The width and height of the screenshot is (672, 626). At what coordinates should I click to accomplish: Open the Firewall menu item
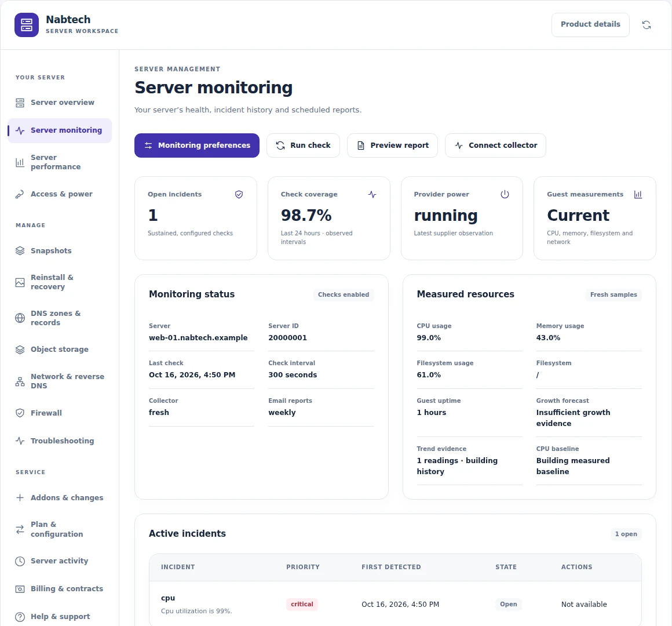[60, 413]
